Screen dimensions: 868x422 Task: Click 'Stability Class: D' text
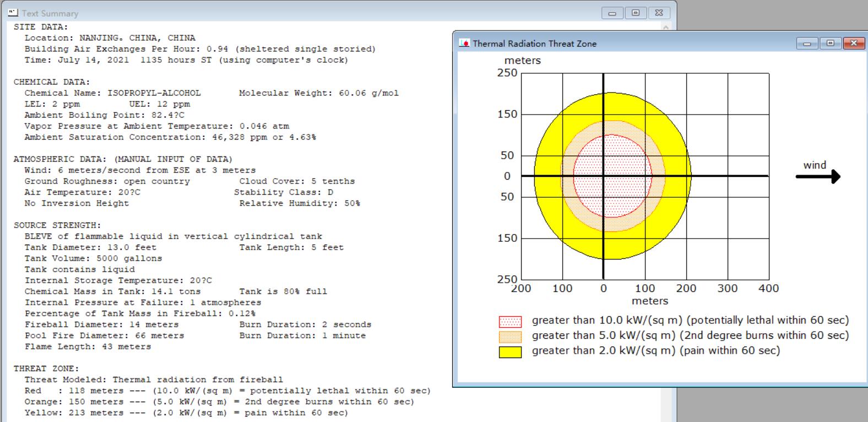283,192
